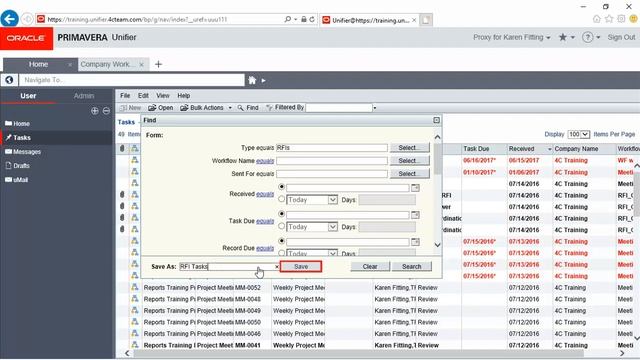Image resolution: width=640 pixels, height=360 pixels.
Task: Click the Type equals RFIs field
Action: point(332,148)
